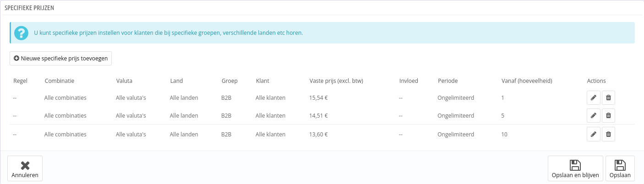
Task: Click Ongelimiteerd in the 14,51 € row
Action: coord(456,116)
